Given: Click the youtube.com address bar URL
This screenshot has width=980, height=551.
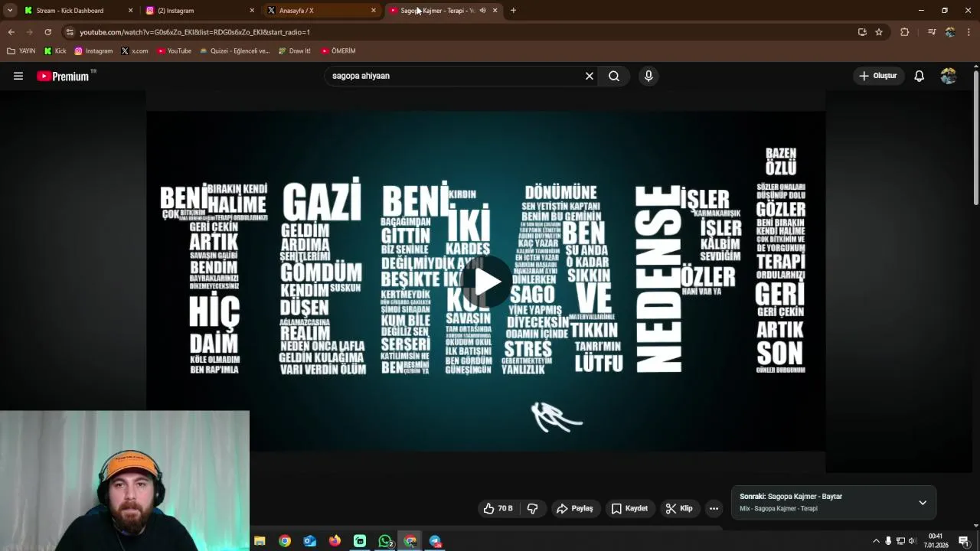Looking at the screenshot, I should [x=194, y=32].
